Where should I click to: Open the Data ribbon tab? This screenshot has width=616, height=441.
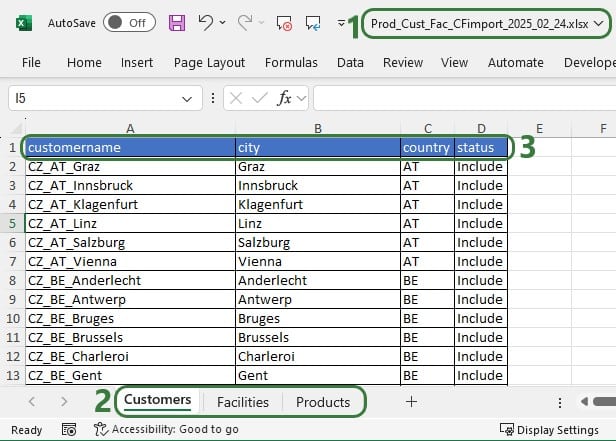[x=350, y=62]
